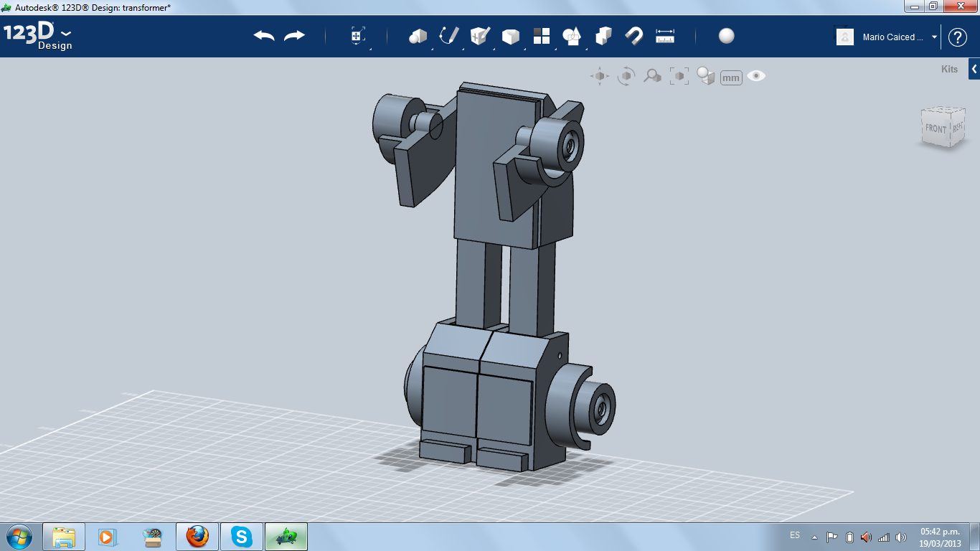
Task: Expand the Kits side panel
Action: click(x=974, y=69)
